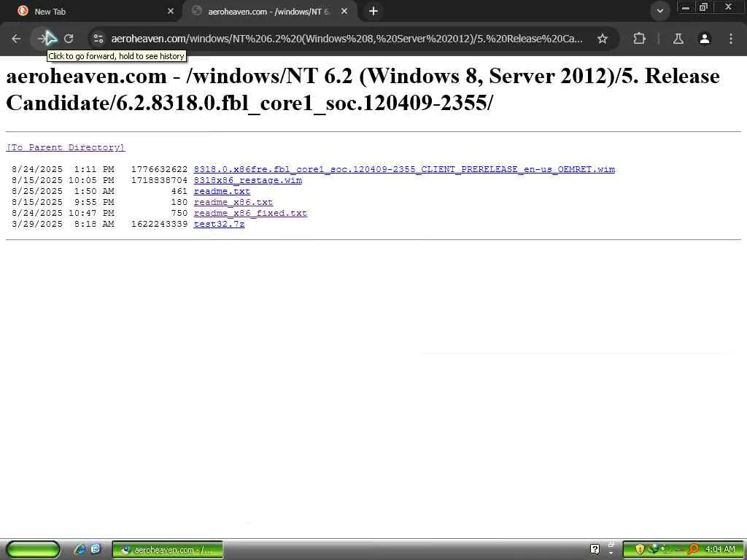This screenshot has width=747, height=560.
Task: Open site information icon in address bar
Action: click(98, 39)
